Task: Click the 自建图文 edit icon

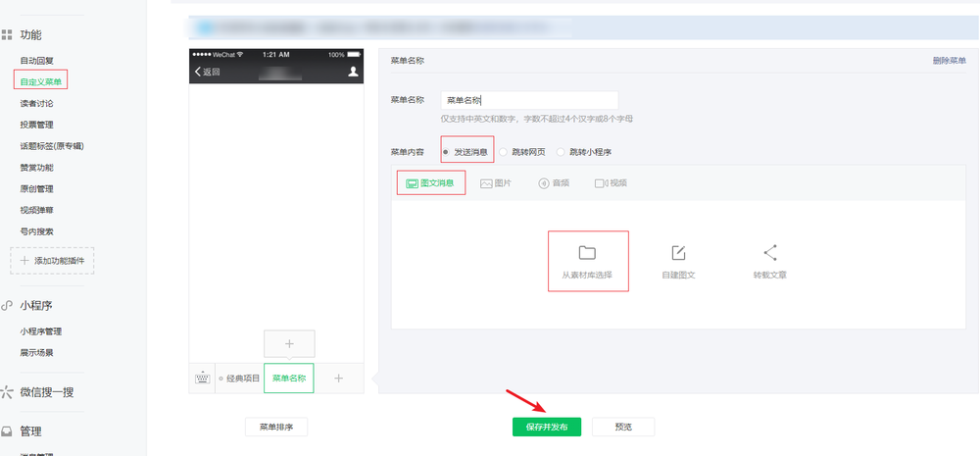Action: click(678, 253)
